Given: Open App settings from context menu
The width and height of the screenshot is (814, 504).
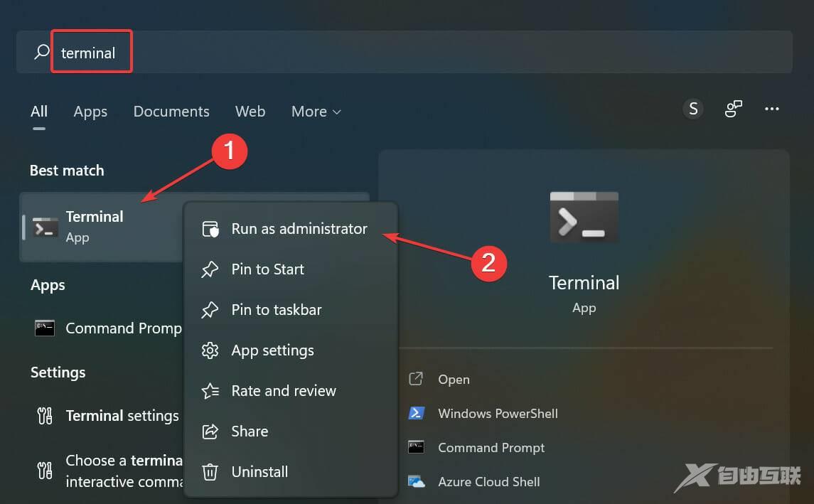Looking at the screenshot, I should point(291,350).
